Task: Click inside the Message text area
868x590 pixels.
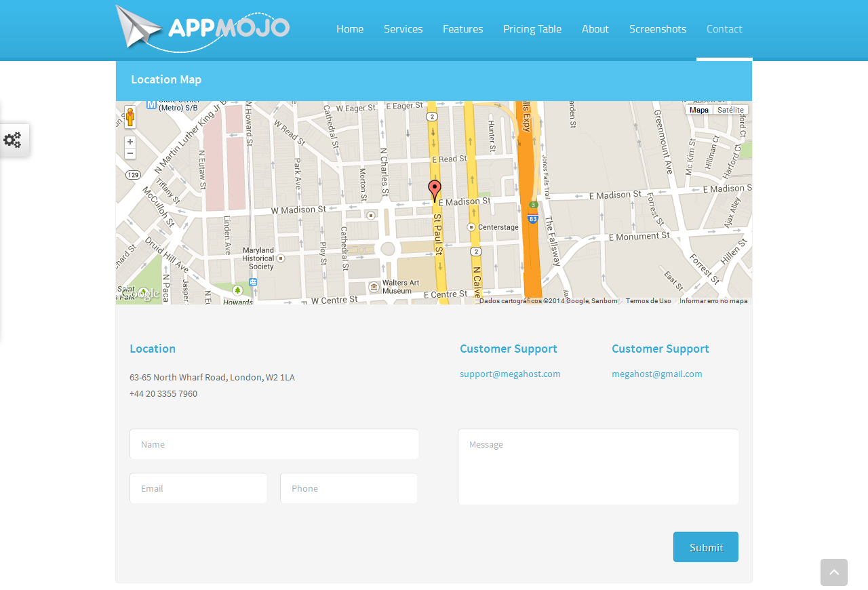Action: [x=598, y=467]
